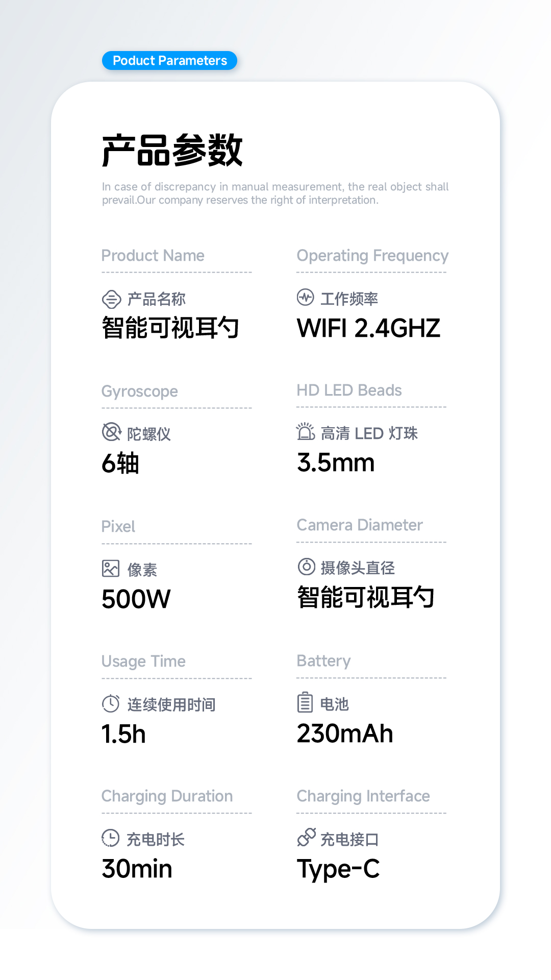Click the product name list icon
551x980 pixels.
pyautogui.click(x=111, y=299)
